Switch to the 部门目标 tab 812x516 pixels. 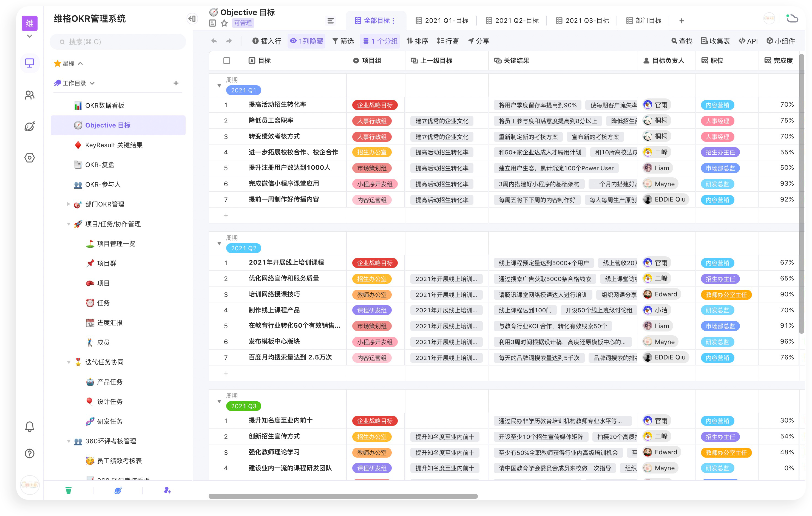[643, 20]
